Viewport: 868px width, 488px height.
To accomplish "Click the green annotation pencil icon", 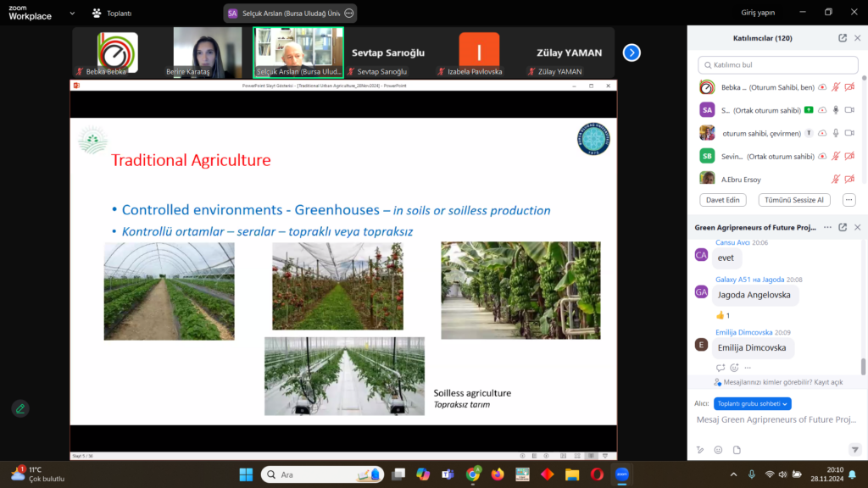I will point(19,408).
